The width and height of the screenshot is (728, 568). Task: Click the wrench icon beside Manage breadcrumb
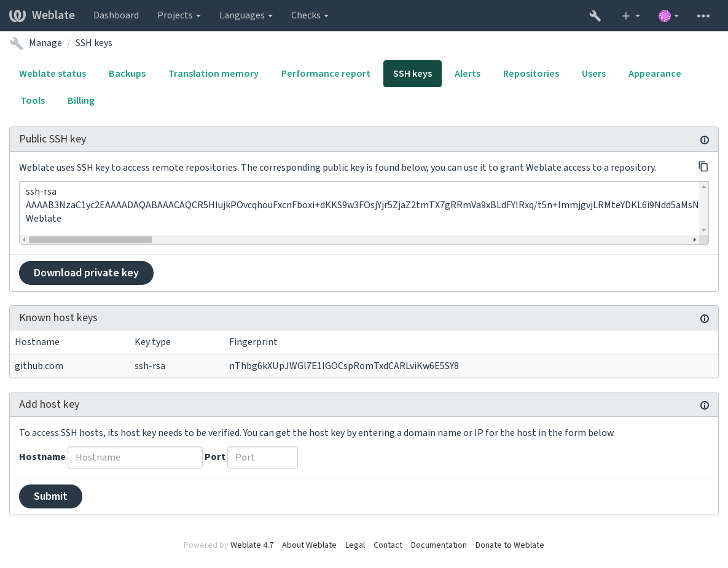16,43
